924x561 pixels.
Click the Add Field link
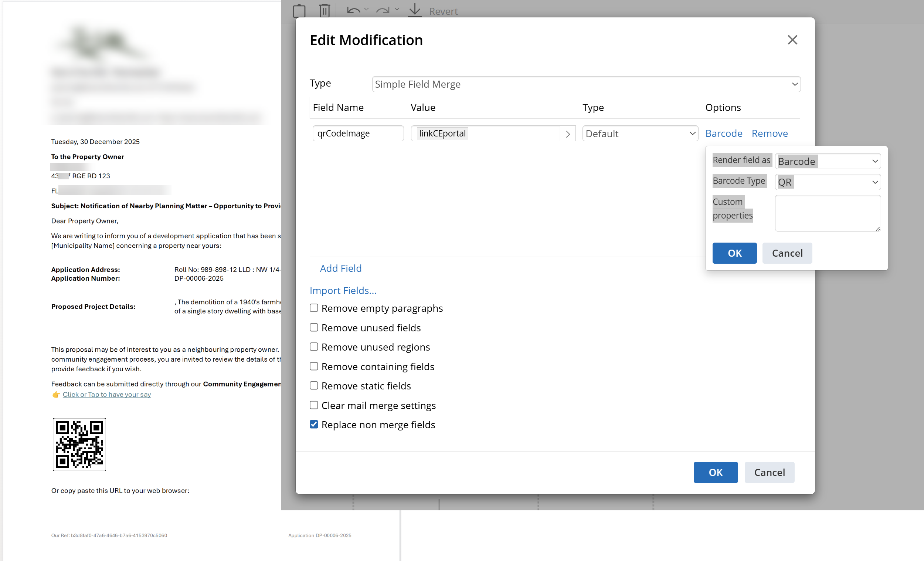pyautogui.click(x=340, y=268)
